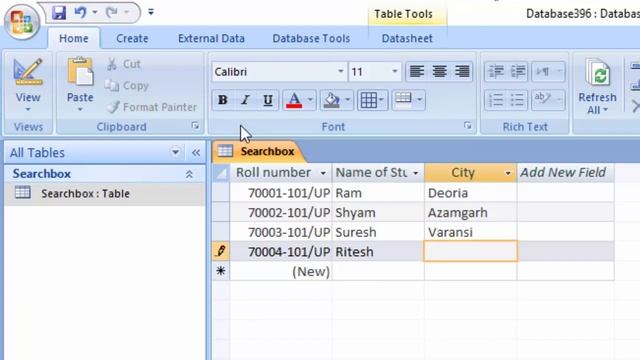Open the Name of Student column dropdown
The width and height of the screenshot is (640, 360).
tap(416, 173)
